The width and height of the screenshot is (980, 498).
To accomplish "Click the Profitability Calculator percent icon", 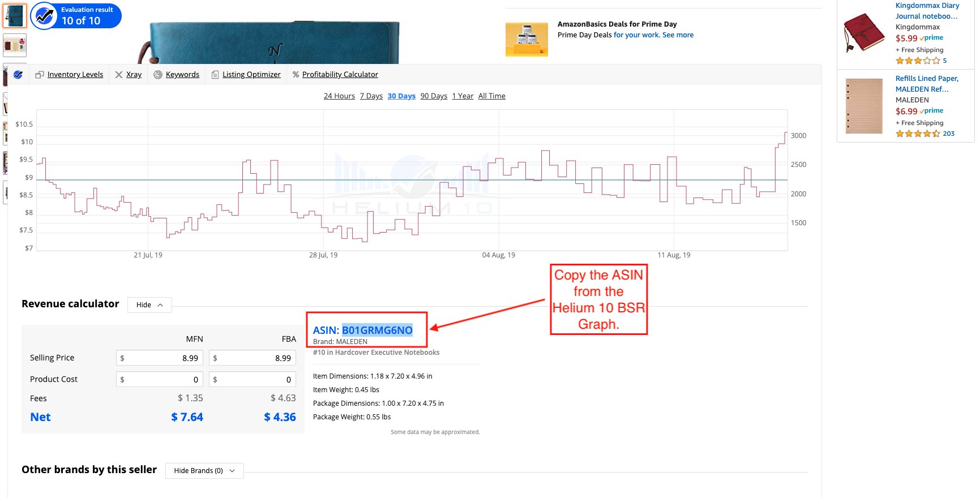I will point(296,75).
